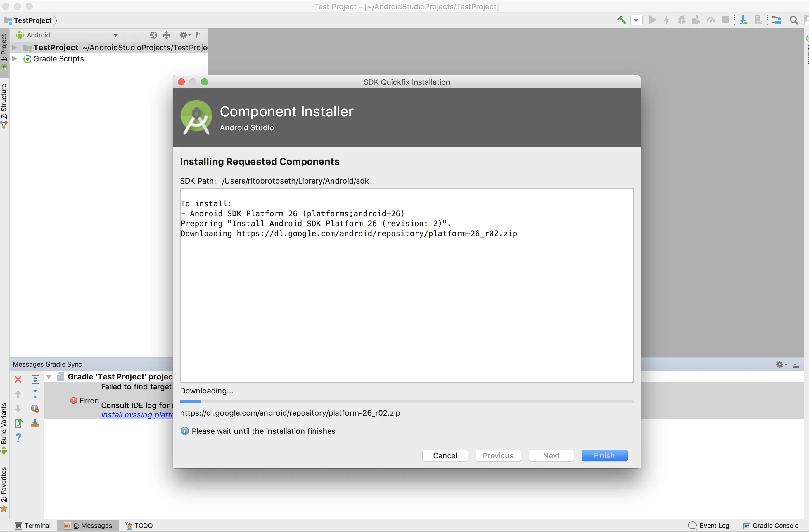Click Expand All in Messages panel

click(x=35, y=379)
